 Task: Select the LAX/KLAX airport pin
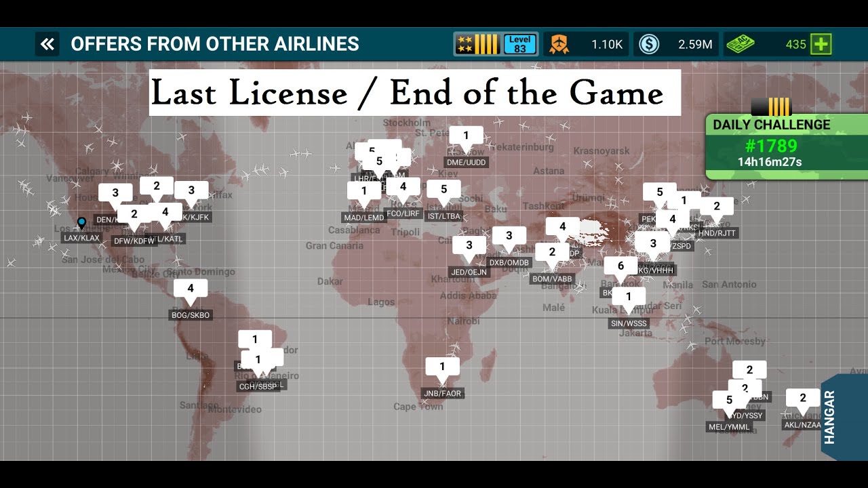81,222
